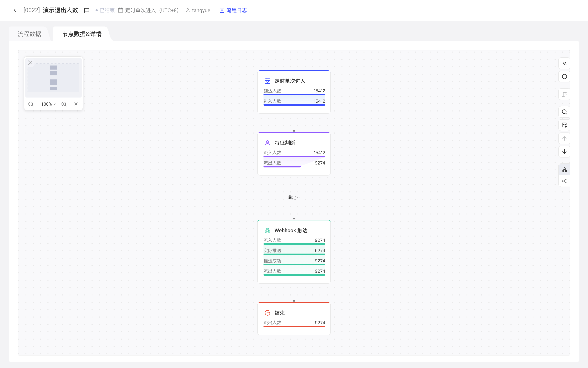Switch to the 流程数据 tab

(x=29, y=34)
